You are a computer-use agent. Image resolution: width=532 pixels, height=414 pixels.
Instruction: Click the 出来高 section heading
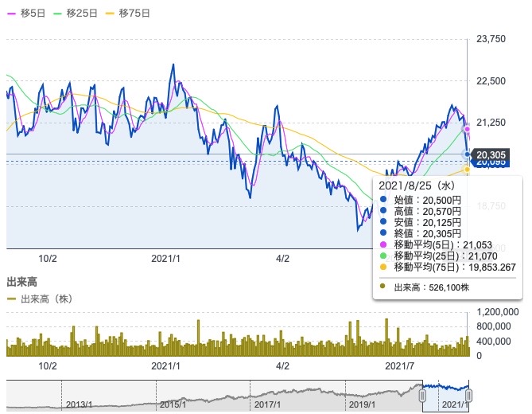point(21,282)
